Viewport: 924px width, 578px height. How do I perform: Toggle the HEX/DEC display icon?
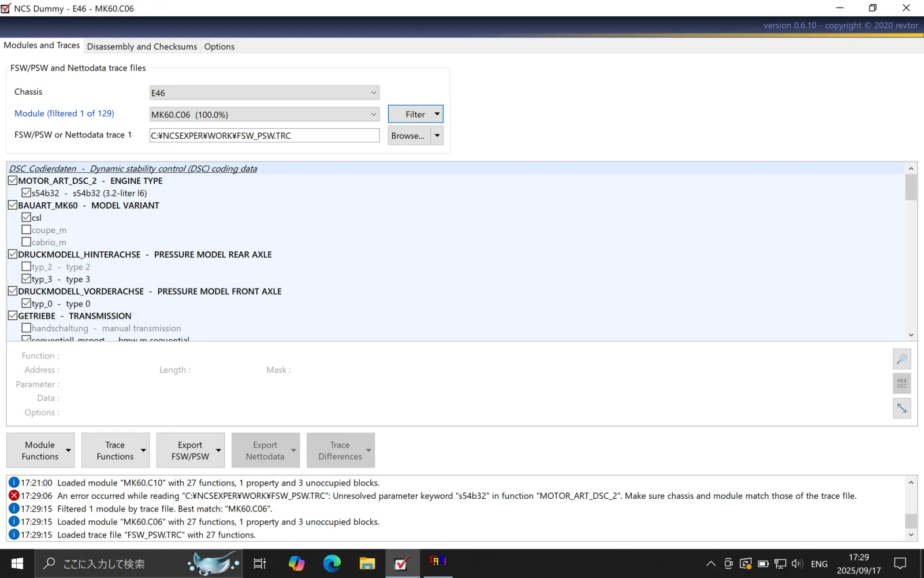pos(901,383)
